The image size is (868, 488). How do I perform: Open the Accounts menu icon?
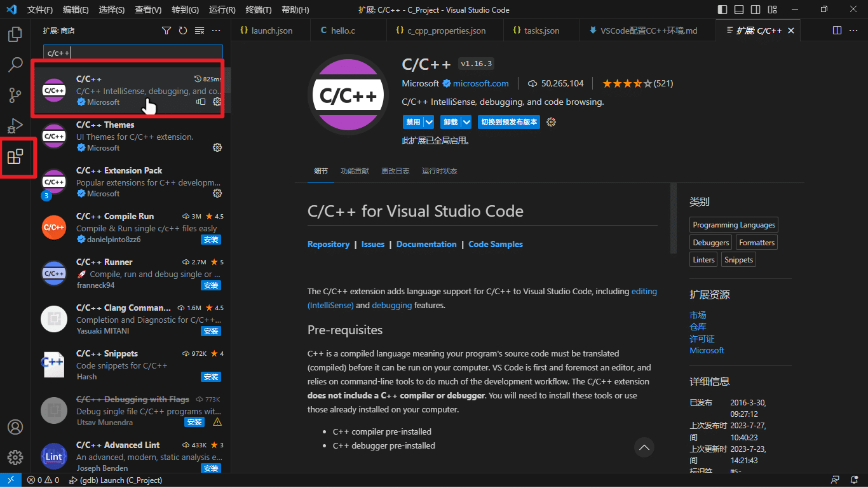point(15,427)
